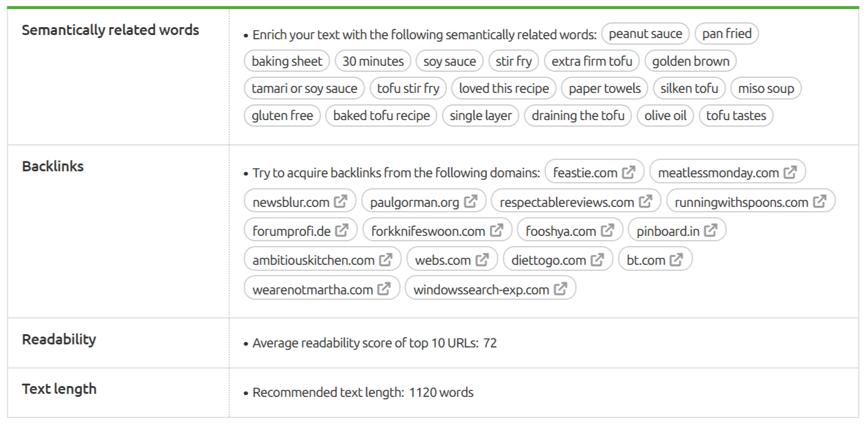This screenshot has width=868, height=424.
Task: Click the Text length section heading
Action: [x=59, y=389]
